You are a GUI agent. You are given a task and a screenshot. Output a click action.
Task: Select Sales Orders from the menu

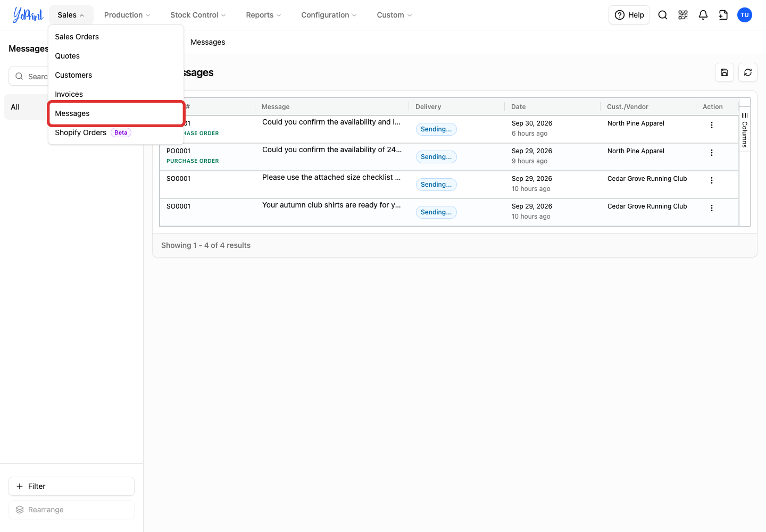116,37
